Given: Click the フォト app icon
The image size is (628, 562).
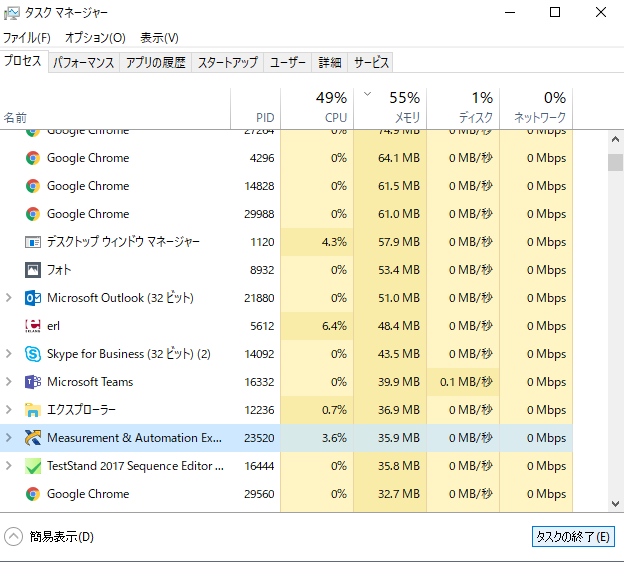Looking at the screenshot, I should (x=33, y=270).
